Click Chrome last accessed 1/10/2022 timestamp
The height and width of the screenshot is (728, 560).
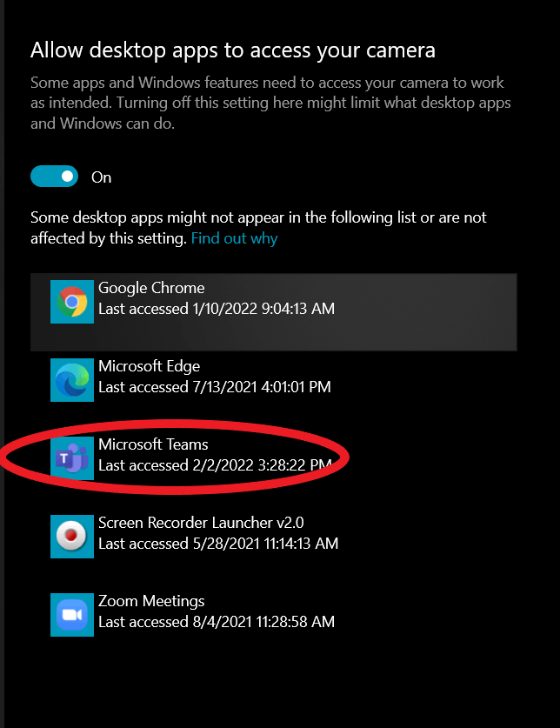coord(217,309)
